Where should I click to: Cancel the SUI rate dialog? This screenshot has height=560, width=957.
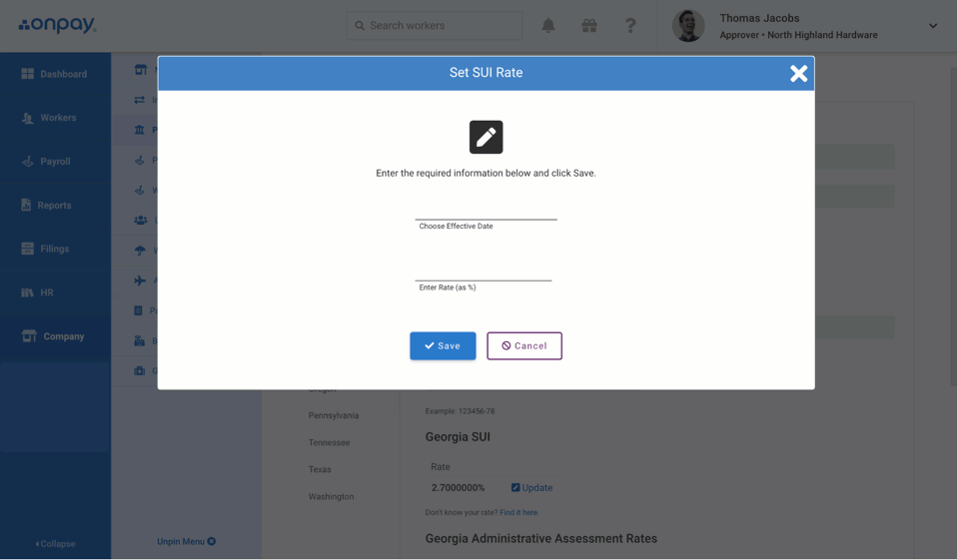(524, 346)
